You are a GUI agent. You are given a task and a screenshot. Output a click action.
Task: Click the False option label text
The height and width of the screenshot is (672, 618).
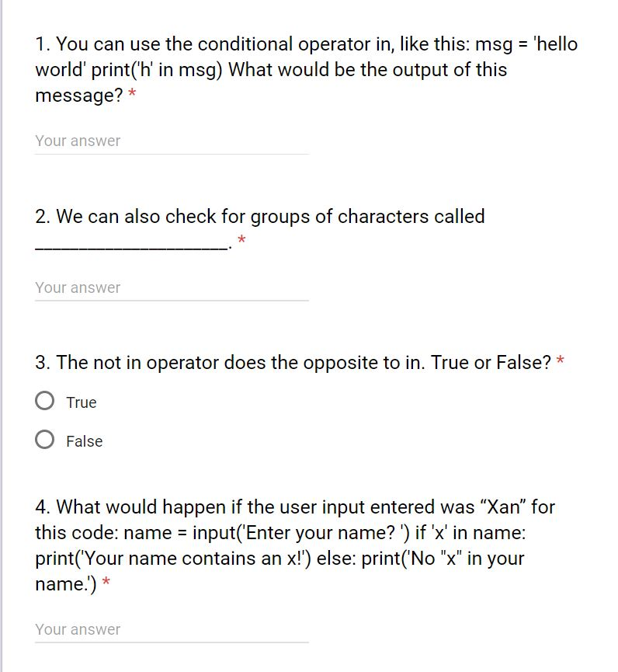[x=85, y=441]
